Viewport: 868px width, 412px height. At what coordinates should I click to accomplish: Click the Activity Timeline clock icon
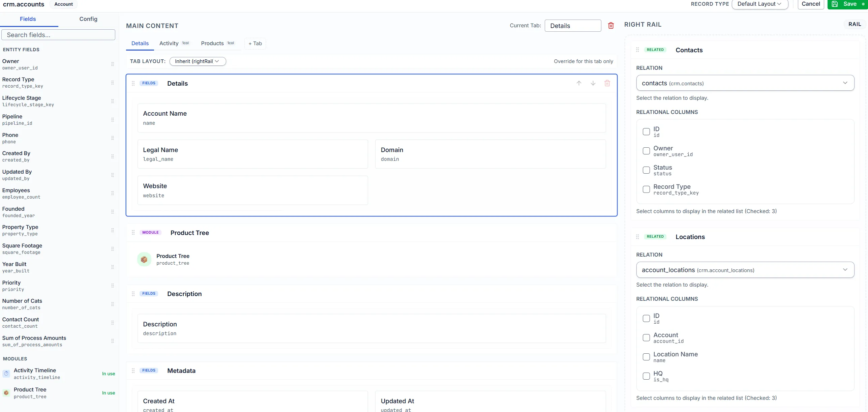coord(6,373)
